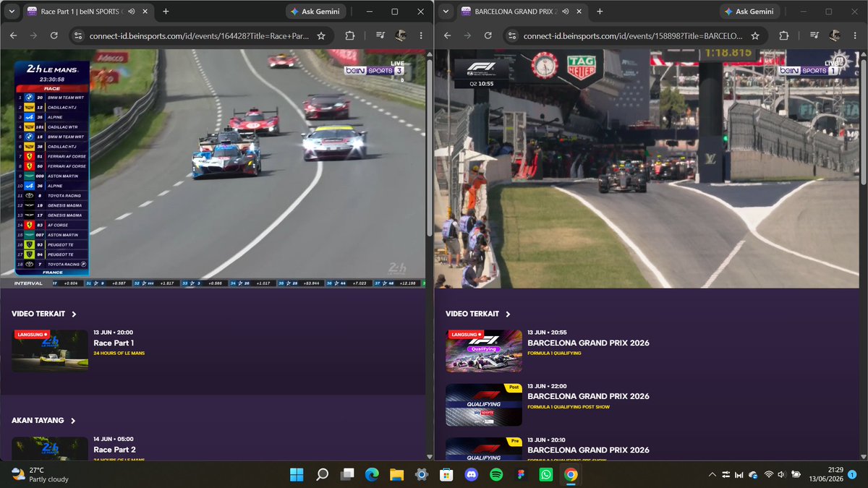868x488 pixels.
Task: Click the Qualifying Post show thumbnail
Action: tap(484, 405)
